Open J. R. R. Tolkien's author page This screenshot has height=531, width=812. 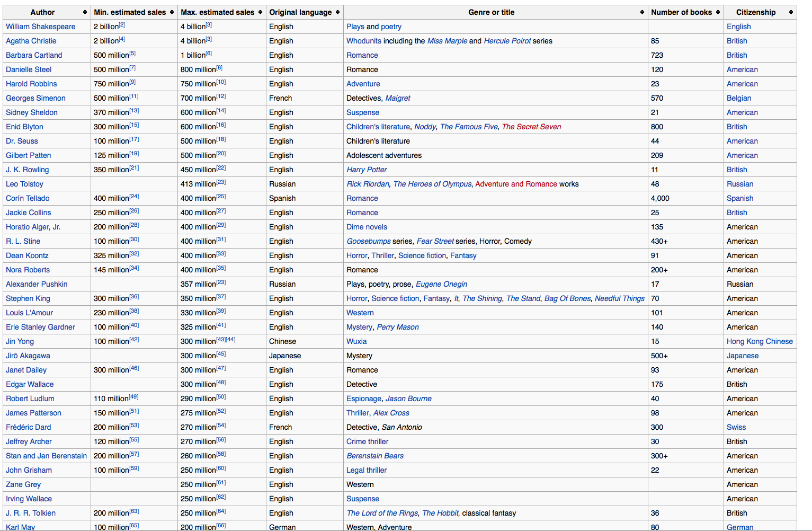click(30, 513)
